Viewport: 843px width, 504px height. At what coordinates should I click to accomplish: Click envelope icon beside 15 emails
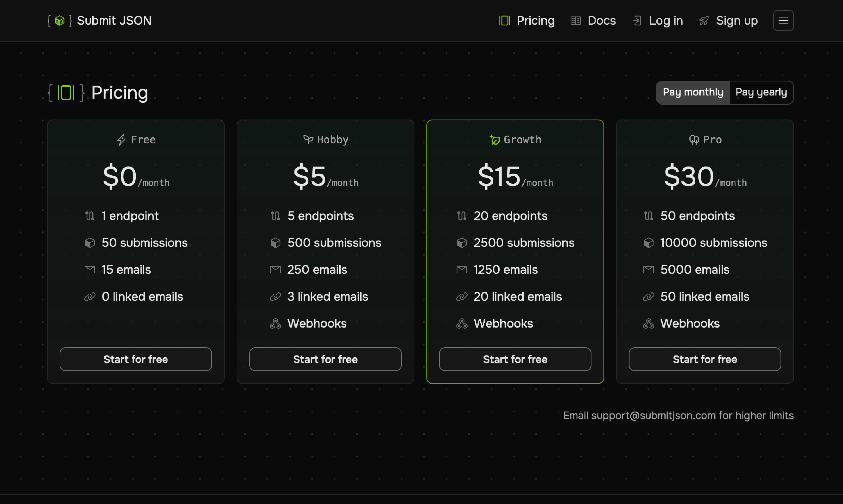pyautogui.click(x=90, y=270)
